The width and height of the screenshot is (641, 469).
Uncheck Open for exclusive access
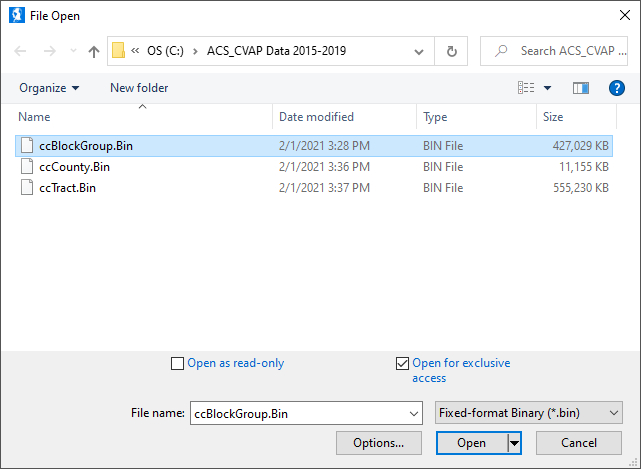(403, 364)
